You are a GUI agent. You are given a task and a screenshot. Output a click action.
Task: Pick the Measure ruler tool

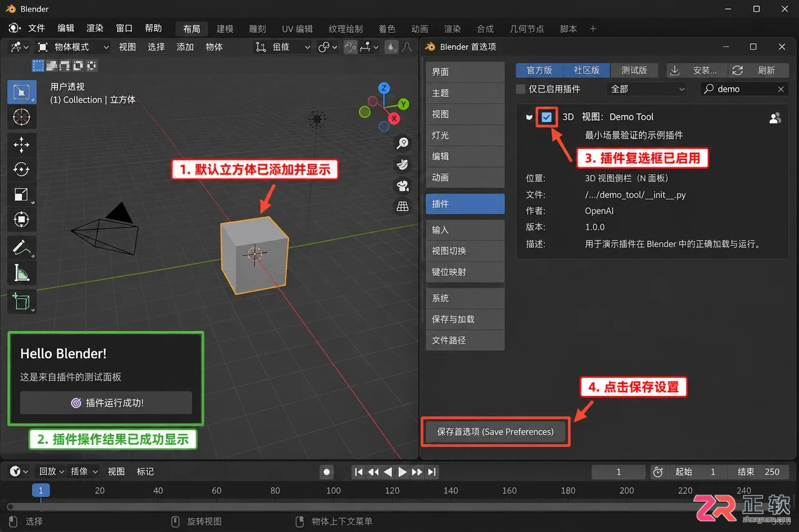pos(21,273)
